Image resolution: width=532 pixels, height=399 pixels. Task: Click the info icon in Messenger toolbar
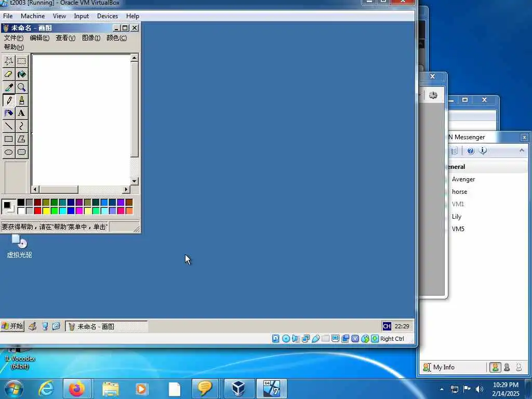point(483,151)
